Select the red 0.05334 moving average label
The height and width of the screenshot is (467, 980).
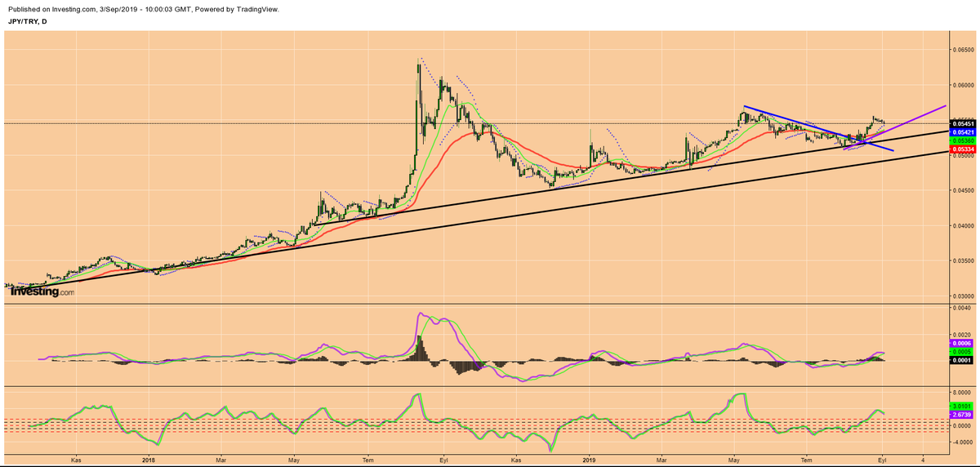[962, 149]
